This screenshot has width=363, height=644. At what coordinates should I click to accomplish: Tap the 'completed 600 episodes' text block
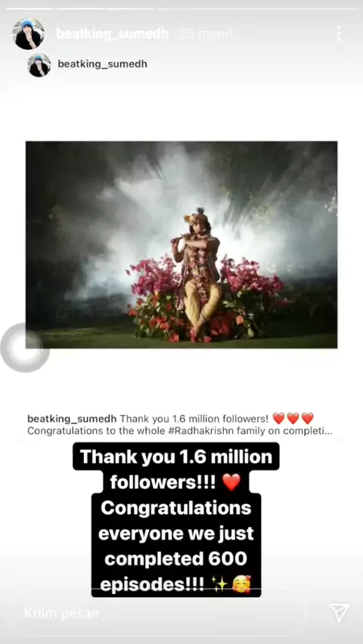(x=176, y=571)
